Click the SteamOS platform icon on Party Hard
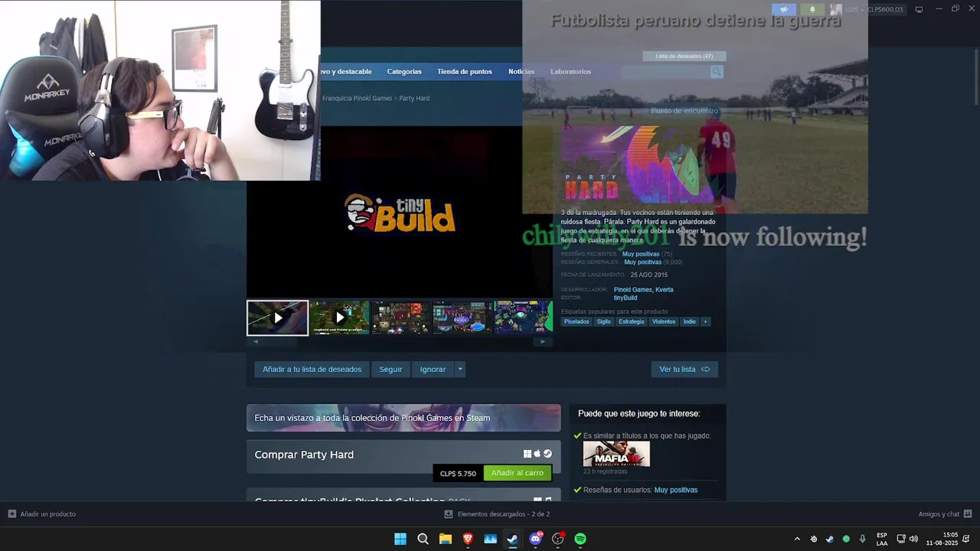The width and height of the screenshot is (980, 551). click(x=547, y=454)
